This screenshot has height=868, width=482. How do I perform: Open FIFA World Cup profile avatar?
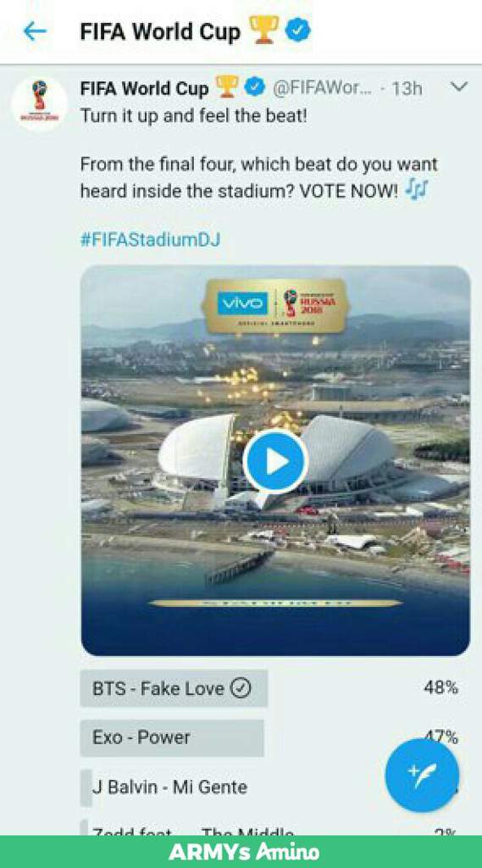pos(39,103)
